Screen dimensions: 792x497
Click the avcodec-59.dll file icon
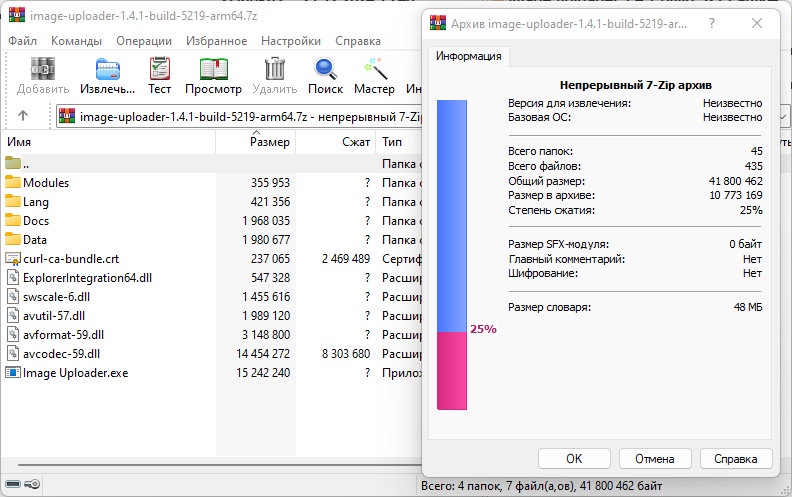(13, 353)
